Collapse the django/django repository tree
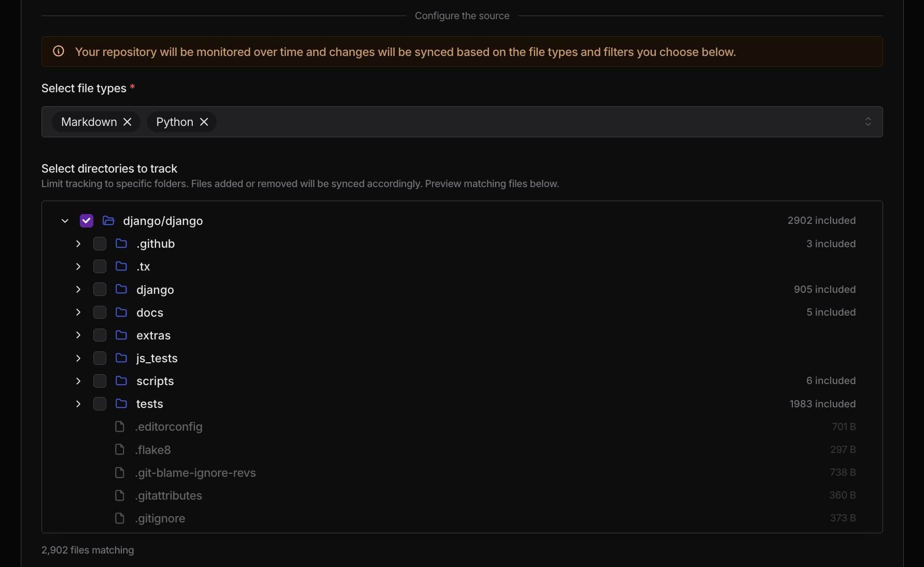The height and width of the screenshot is (567, 924). tap(64, 220)
